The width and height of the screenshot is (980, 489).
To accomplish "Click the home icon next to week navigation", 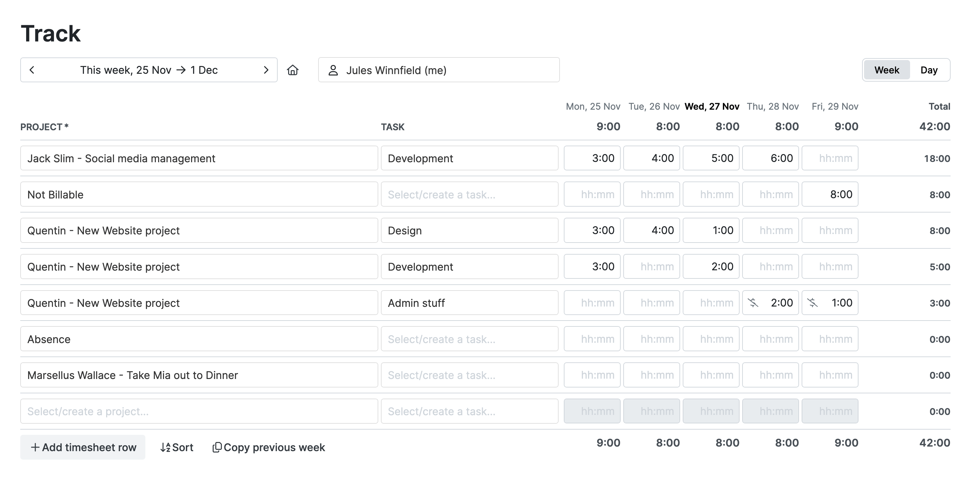I will click(x=293, y=70).
